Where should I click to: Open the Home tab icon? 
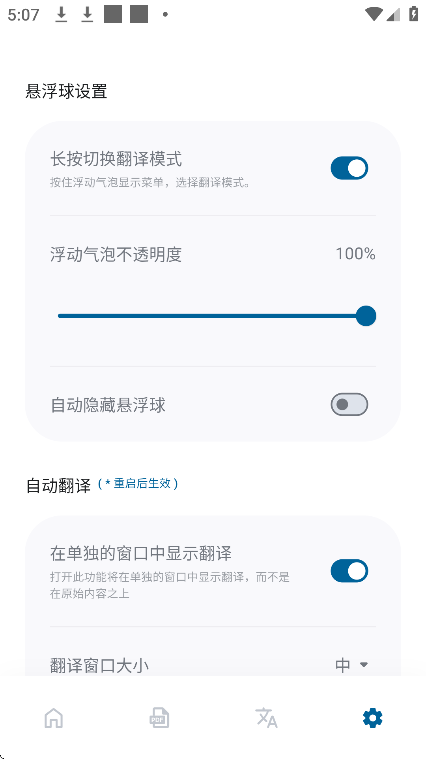pos(54,718)
